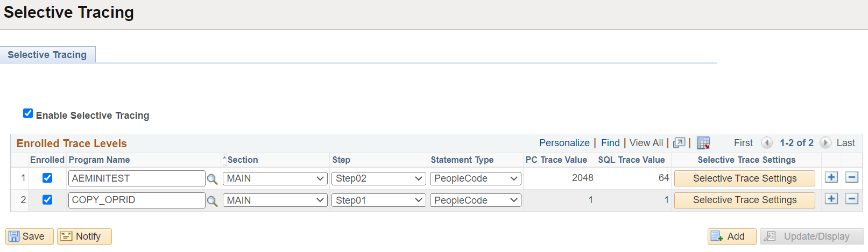This screenshot has height=252, width=868.
Task: Open Statement Type dropdown in first row
Action: (475, 178)
